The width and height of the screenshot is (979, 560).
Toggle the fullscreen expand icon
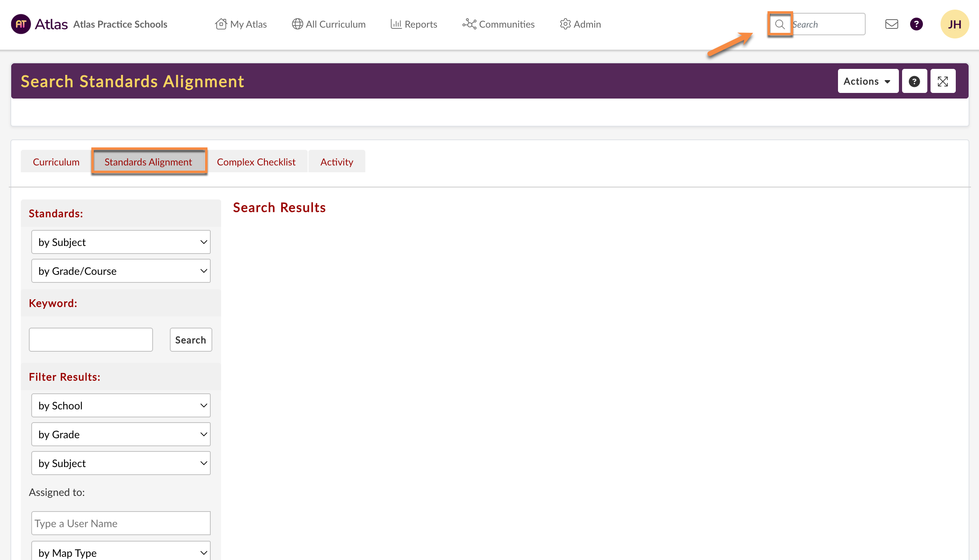point(943,81)
